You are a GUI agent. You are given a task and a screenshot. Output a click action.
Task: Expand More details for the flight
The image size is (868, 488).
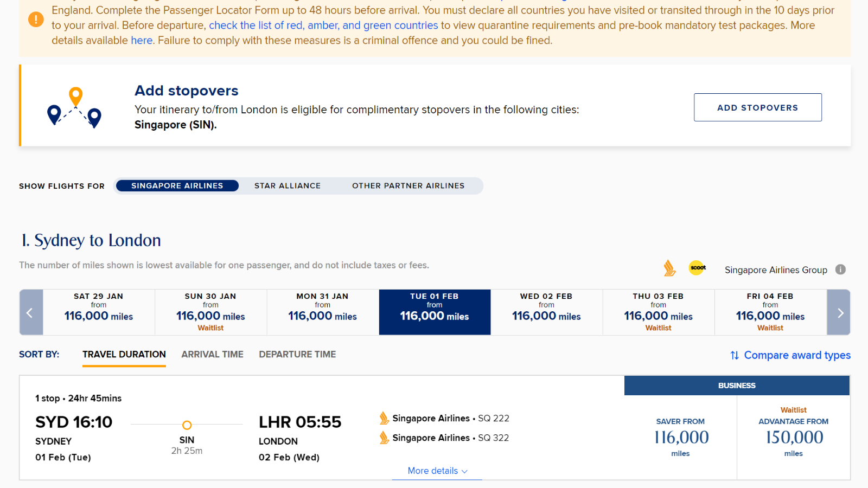point(437,471)
